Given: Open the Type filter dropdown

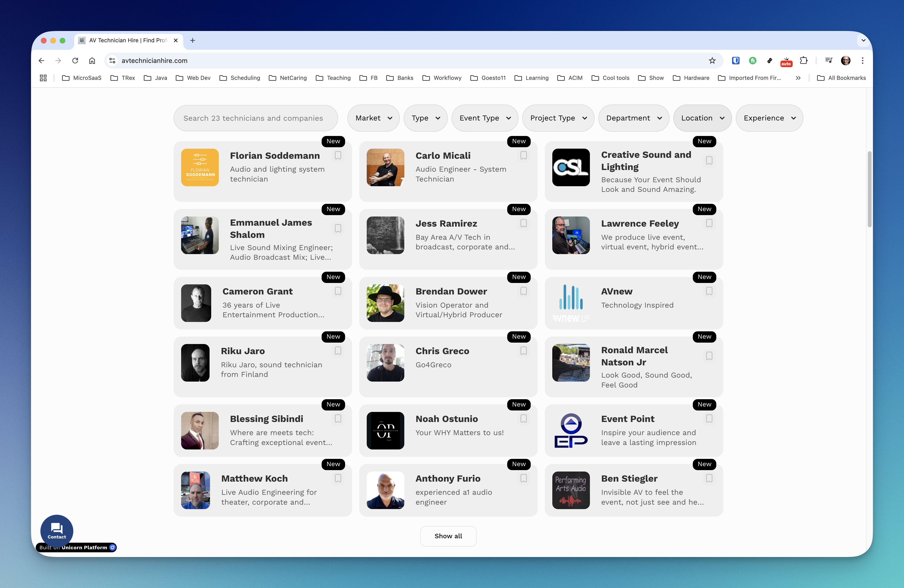Looking at the screenshot, I should coord(425,118).
